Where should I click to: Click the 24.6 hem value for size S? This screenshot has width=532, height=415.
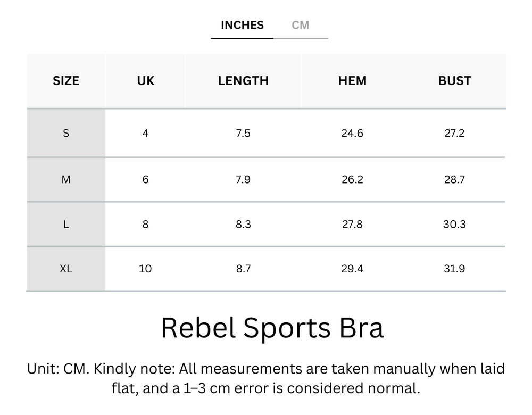coord(352,134)
